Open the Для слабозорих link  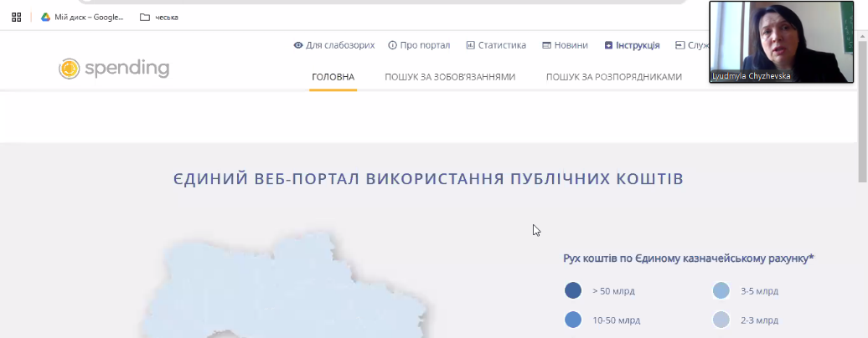340,45
